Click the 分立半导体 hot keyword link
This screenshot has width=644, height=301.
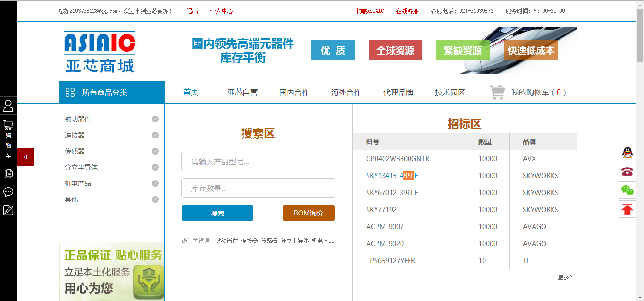click(294, 241)
